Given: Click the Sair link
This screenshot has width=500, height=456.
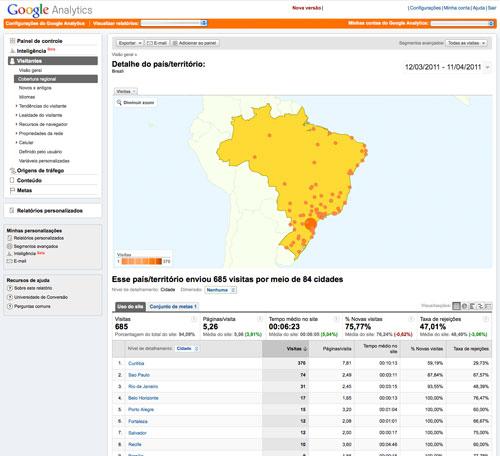Looking at the screenshot, I should [492, 8].
